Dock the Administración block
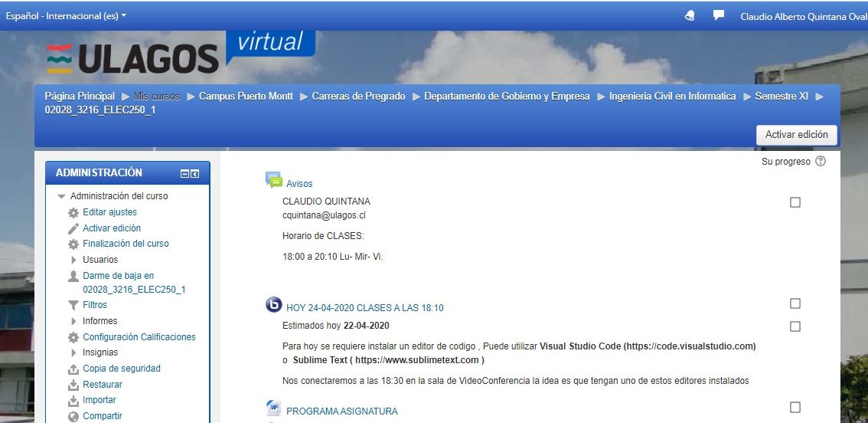868x423 pixels. click(x=195, y=174)
